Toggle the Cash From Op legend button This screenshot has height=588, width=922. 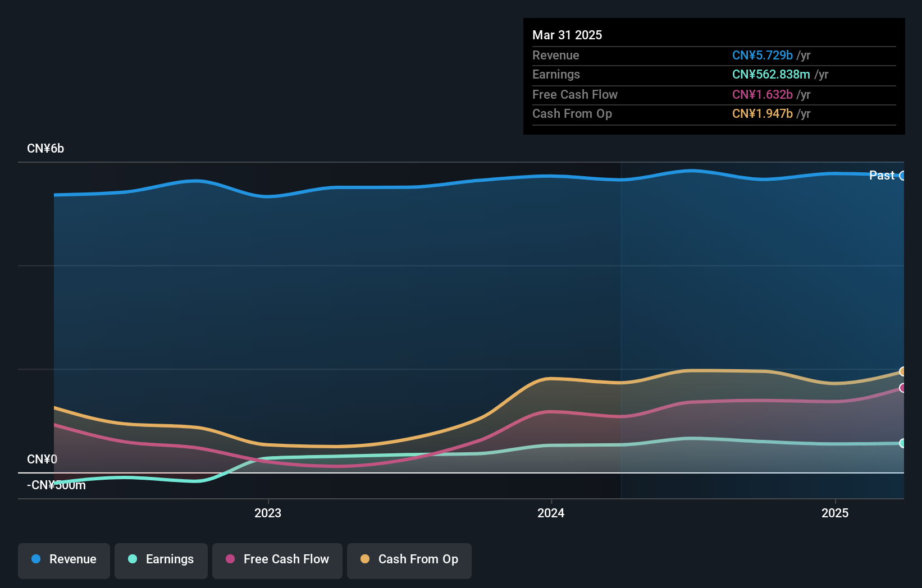point(409,561)
